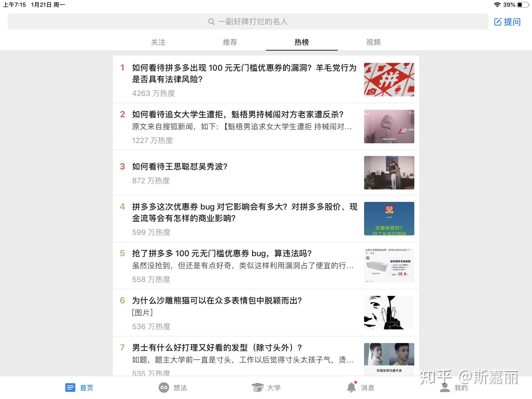Check the Wi-Fi status icon
532x399 pixels.
point(497,5)
